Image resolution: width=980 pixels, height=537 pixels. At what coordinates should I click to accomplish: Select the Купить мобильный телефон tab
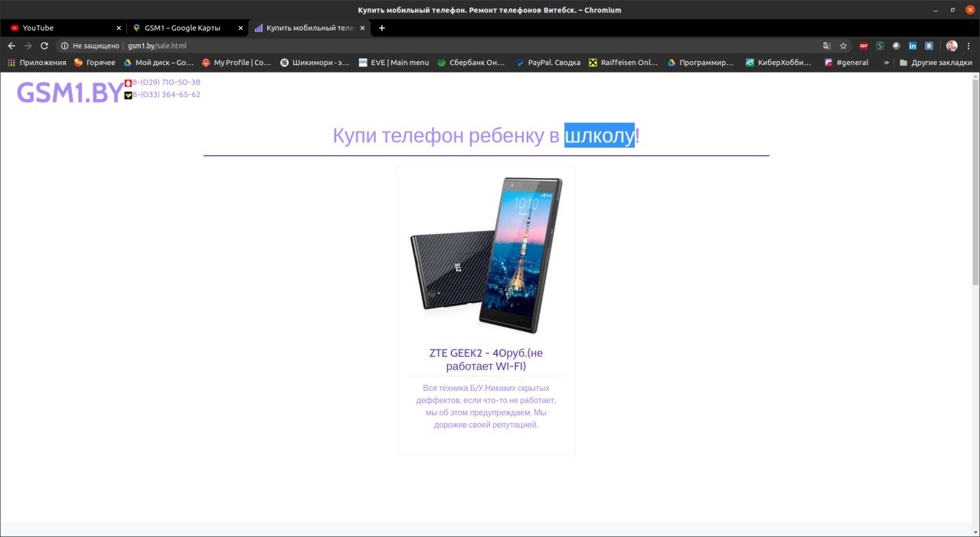click(x=310, y=28)
